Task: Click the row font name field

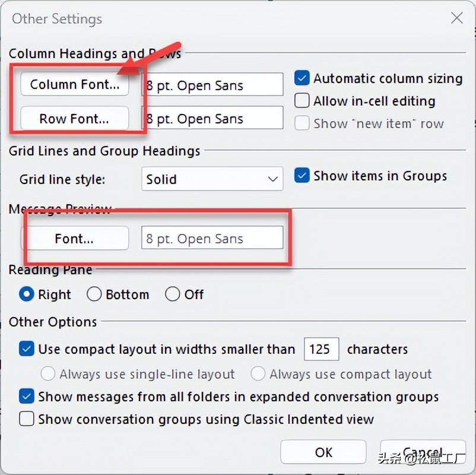Action: click(212, 118)
